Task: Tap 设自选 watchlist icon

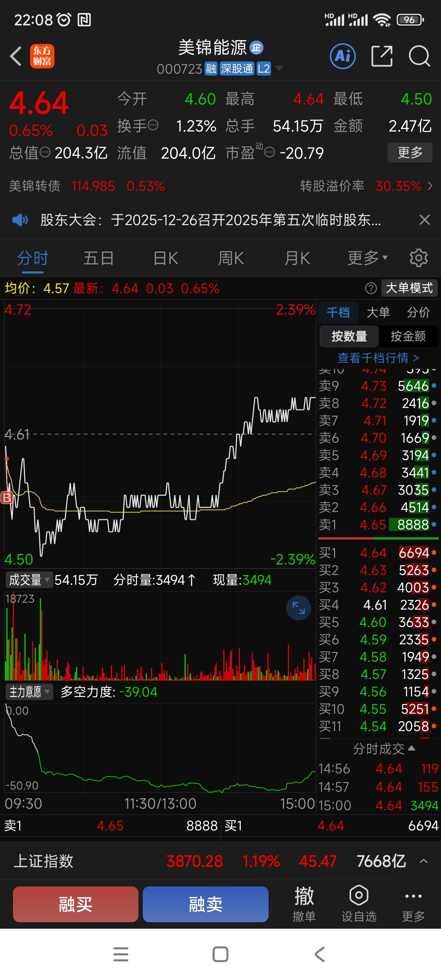Action: (359, 904)
